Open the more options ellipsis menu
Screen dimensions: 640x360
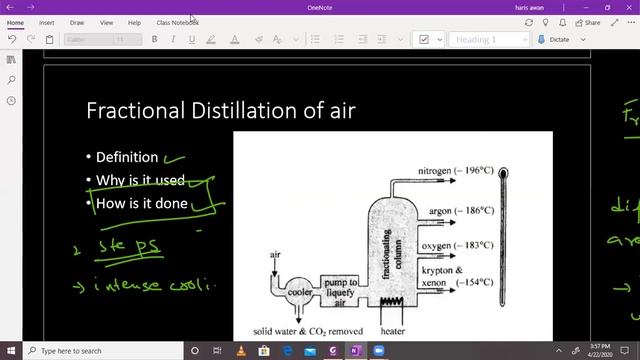pos(631,23)
